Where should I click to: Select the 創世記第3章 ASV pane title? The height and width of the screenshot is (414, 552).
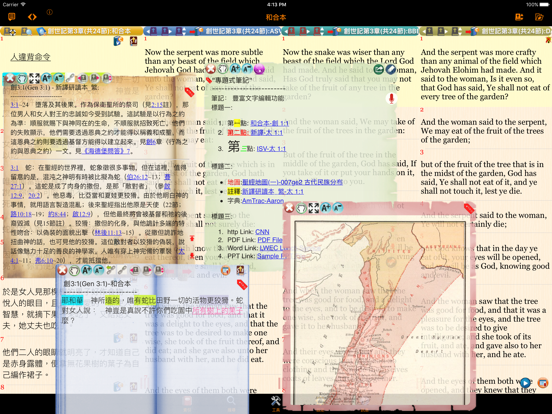click(x=243, y=31)
